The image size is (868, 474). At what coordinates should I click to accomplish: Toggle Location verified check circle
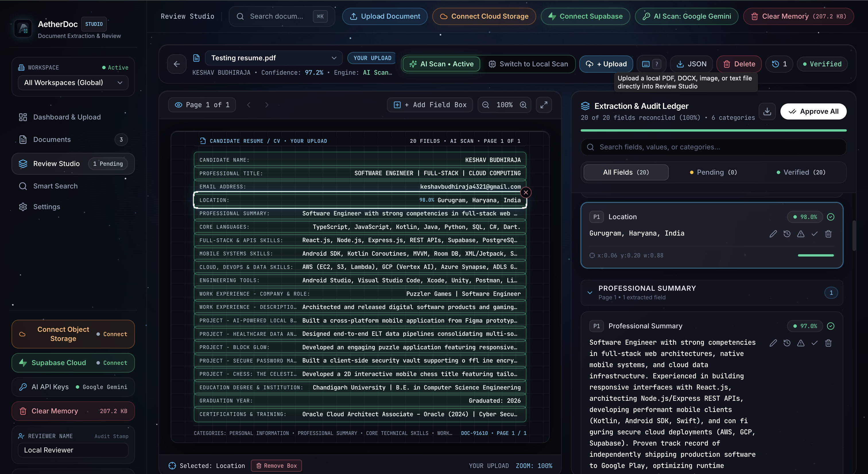tap(831, 217)
